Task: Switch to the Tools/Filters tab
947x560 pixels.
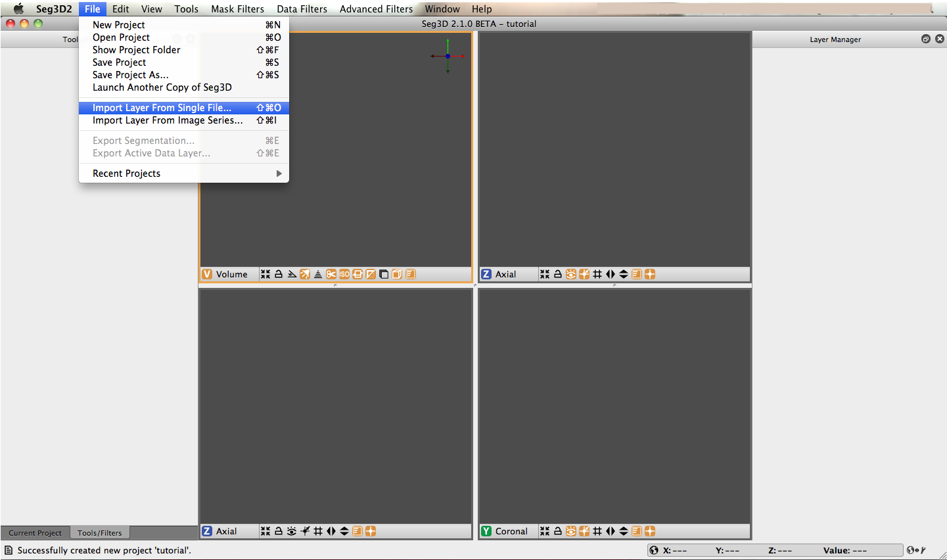Action: pos(100,533)
